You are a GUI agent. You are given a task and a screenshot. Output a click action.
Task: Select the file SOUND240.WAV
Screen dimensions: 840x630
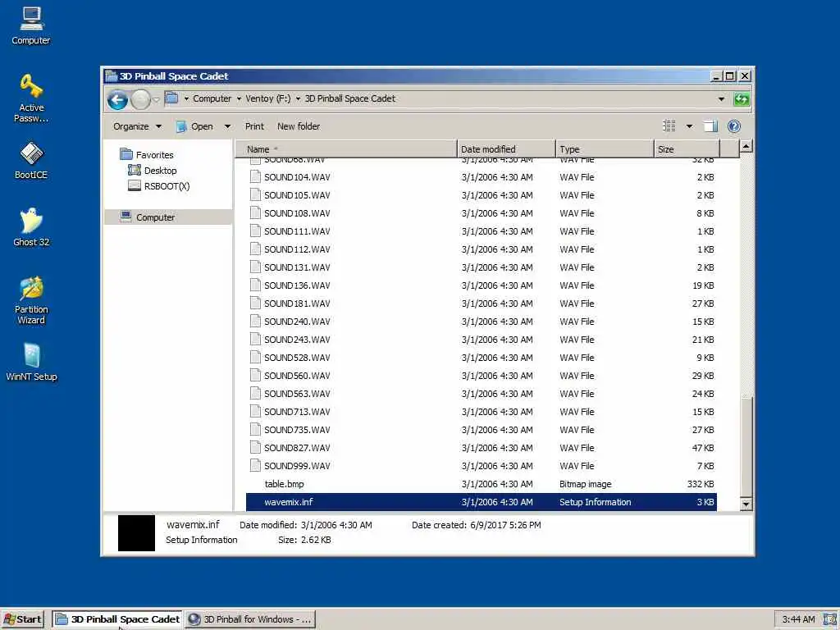tap(297, 322)
